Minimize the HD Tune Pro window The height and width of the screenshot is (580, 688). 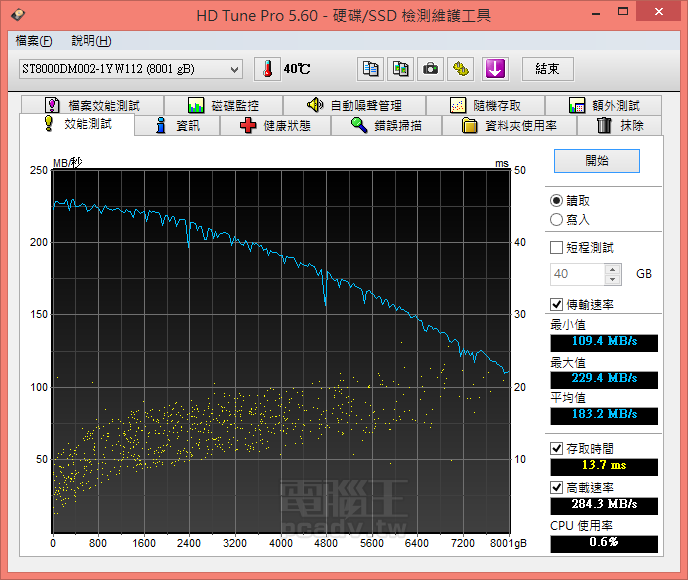596,12
